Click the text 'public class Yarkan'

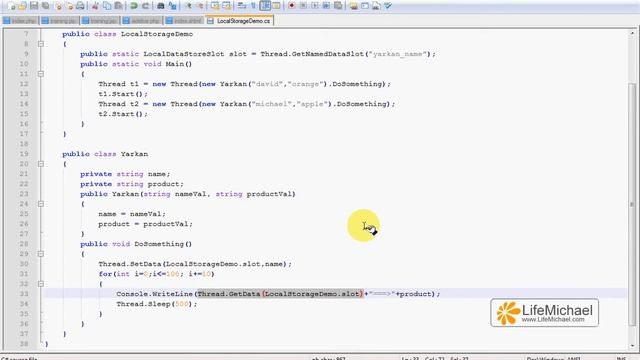(105, 154)
